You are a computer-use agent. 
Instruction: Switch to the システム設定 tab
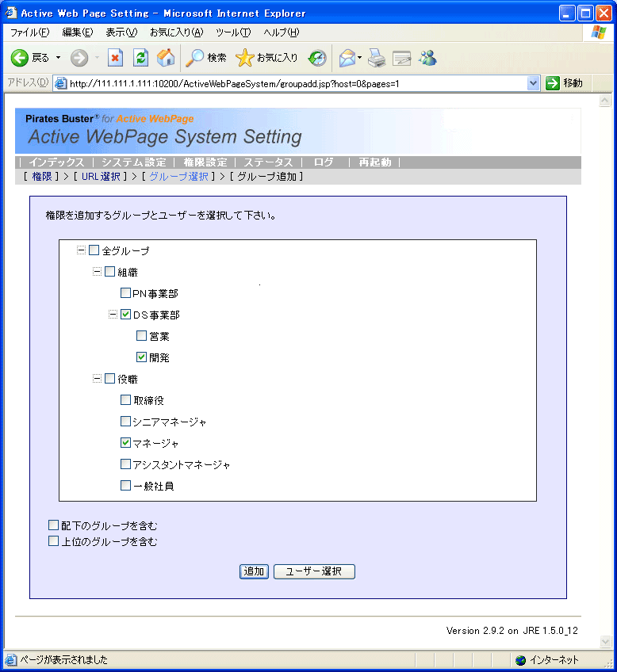point(133,162)
